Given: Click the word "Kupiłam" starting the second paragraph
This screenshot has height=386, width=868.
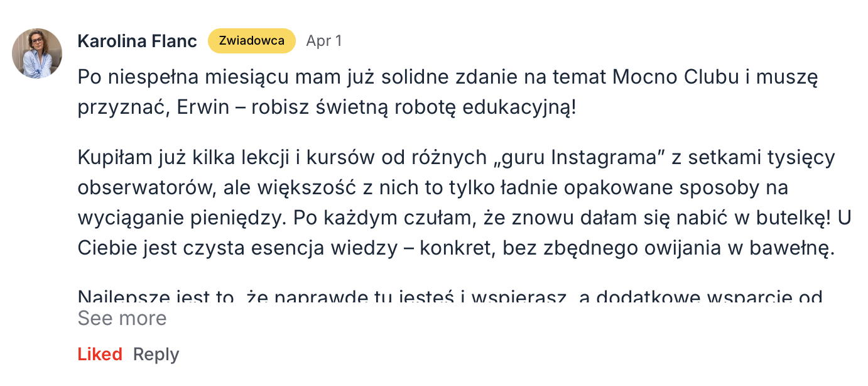Looking at the screenshot, I should pos(111,157).
